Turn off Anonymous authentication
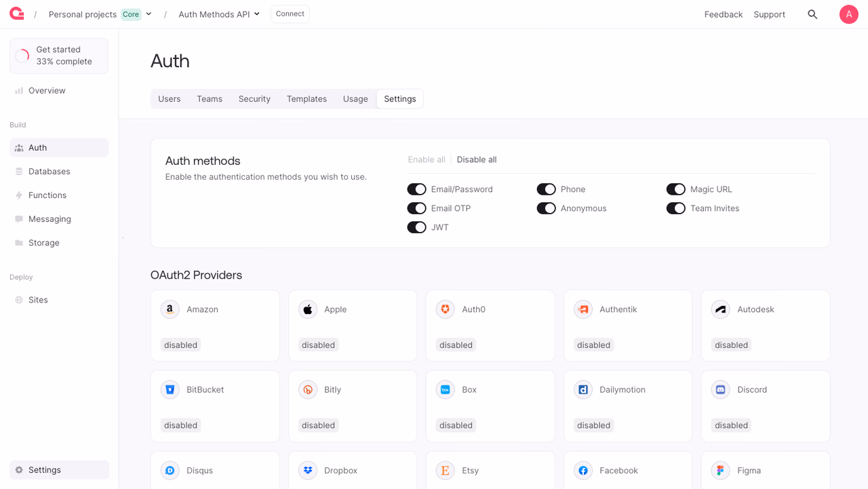This screenshot has width=868, height=489. click(546, 208)
